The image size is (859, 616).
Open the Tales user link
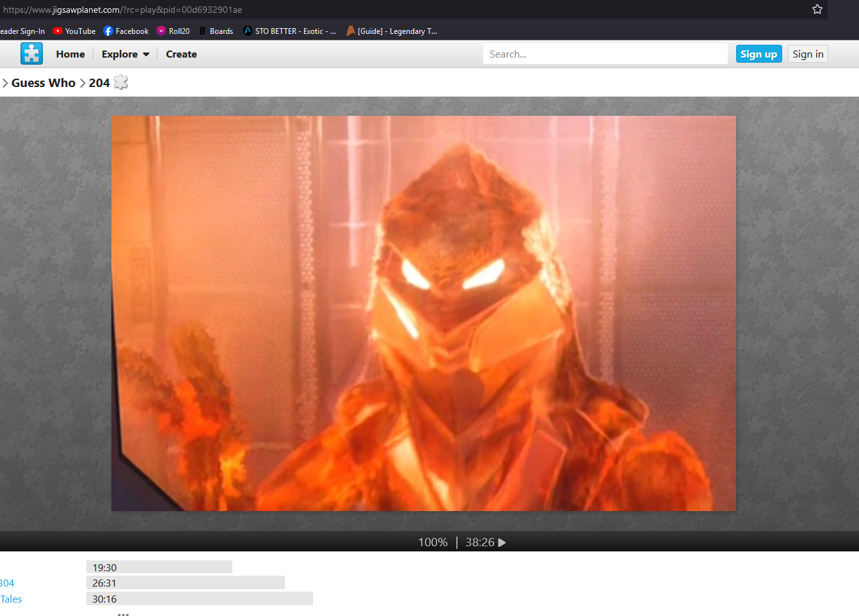[x=11, y=599]
